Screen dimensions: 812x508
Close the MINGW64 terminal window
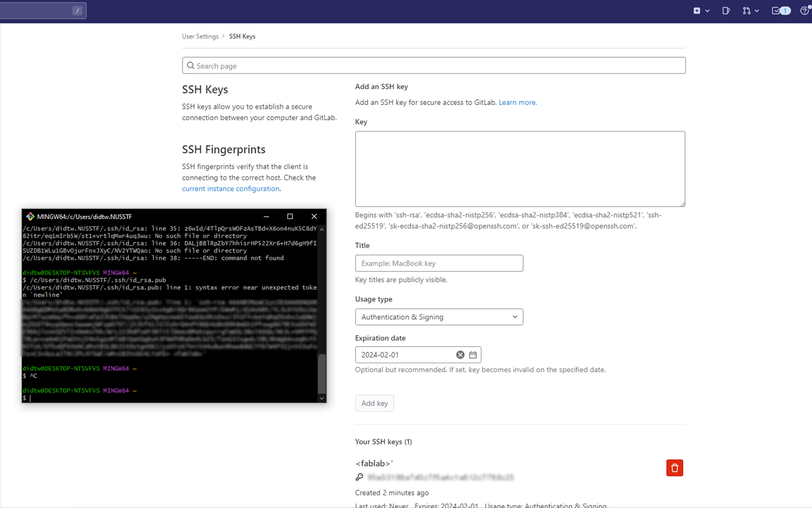click(x=314, y=217)
